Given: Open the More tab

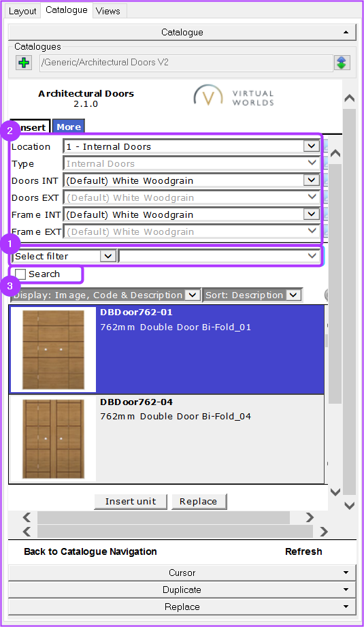Looking at the screenshot, I should 68,127.
